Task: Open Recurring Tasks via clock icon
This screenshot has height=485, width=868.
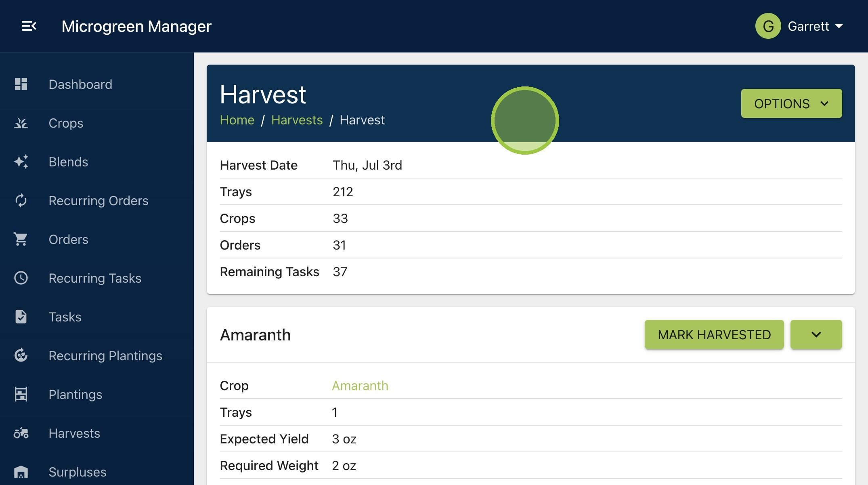Action: click(21, 278)
